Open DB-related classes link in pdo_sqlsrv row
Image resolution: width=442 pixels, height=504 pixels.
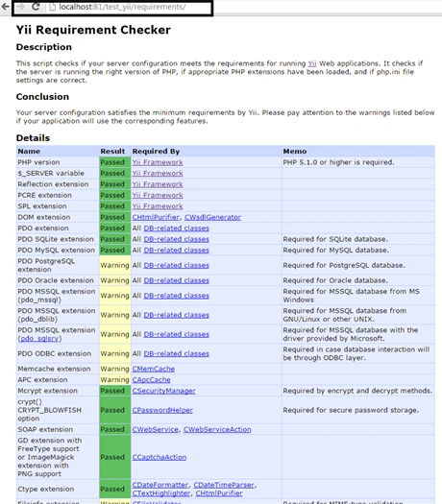point(176,334)
